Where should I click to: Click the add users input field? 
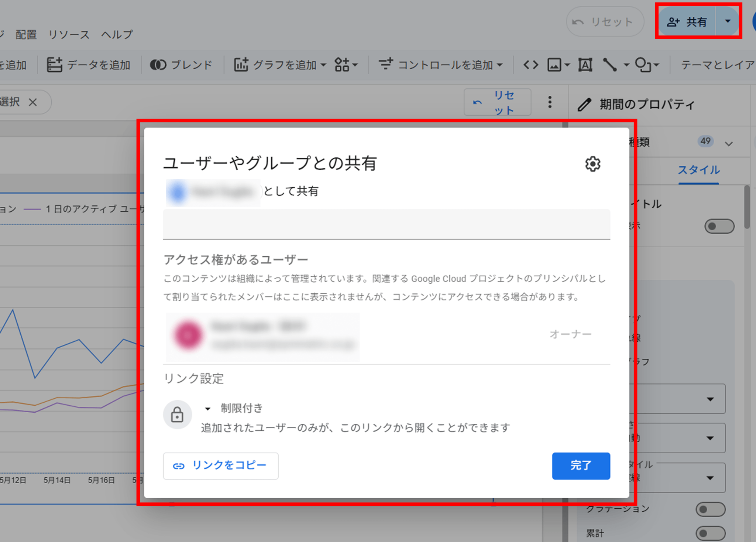[386, 224]
